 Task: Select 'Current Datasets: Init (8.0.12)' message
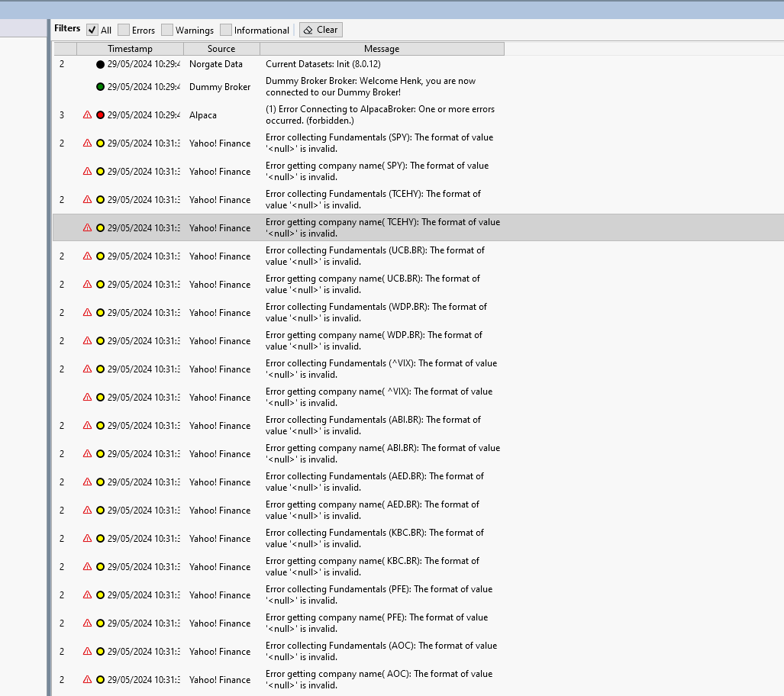pos(323,64)
